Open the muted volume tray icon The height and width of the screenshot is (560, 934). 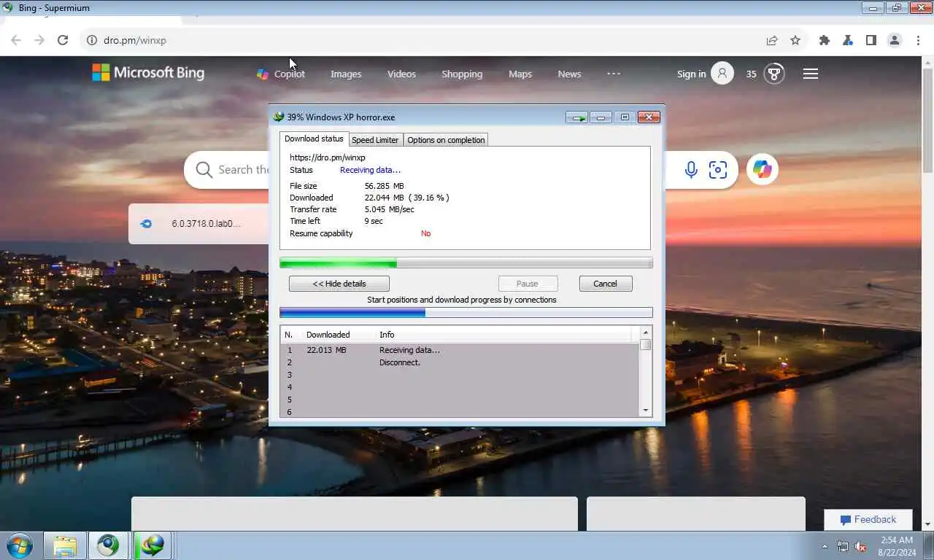click(860, 546)
